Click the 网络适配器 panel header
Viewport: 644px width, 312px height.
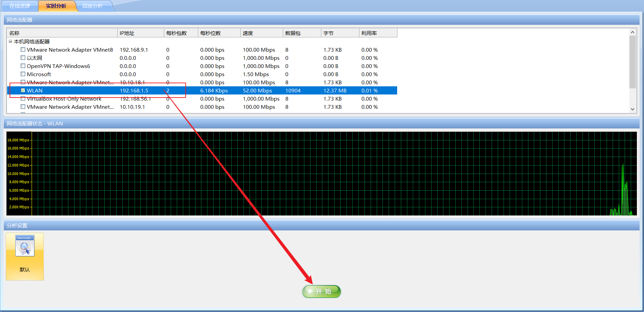point(321,20)
